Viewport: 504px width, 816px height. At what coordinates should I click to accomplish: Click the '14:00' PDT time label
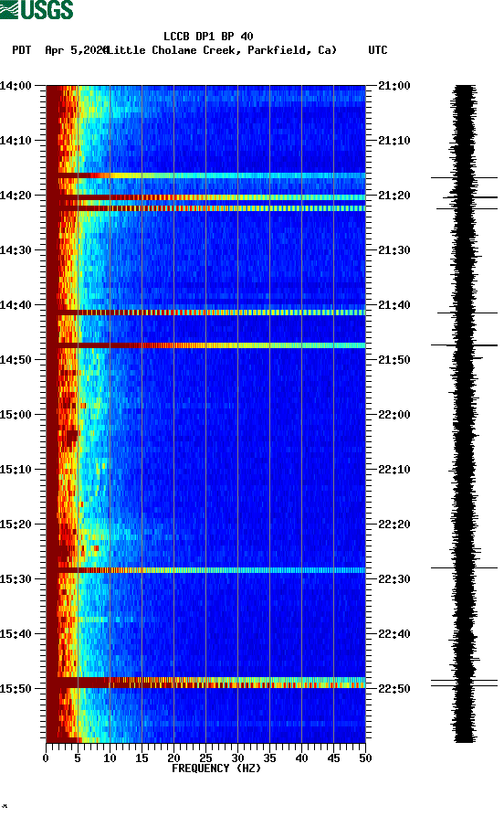(x=16, y=85)
